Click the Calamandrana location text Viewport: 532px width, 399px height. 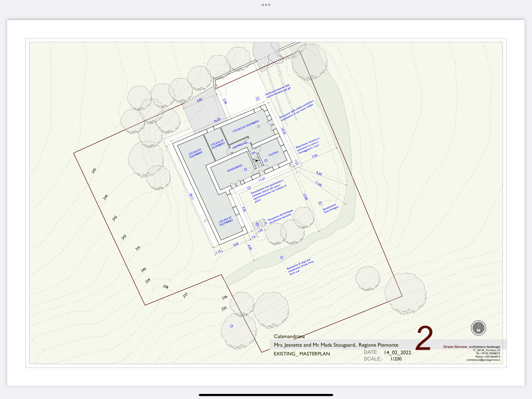coord(289,336)
